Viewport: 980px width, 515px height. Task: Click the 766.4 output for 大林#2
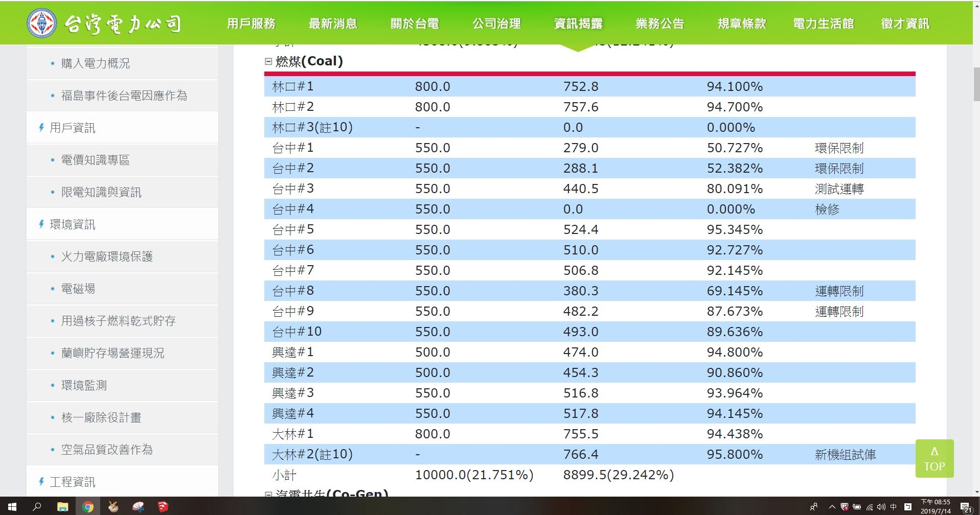[581, 454]
